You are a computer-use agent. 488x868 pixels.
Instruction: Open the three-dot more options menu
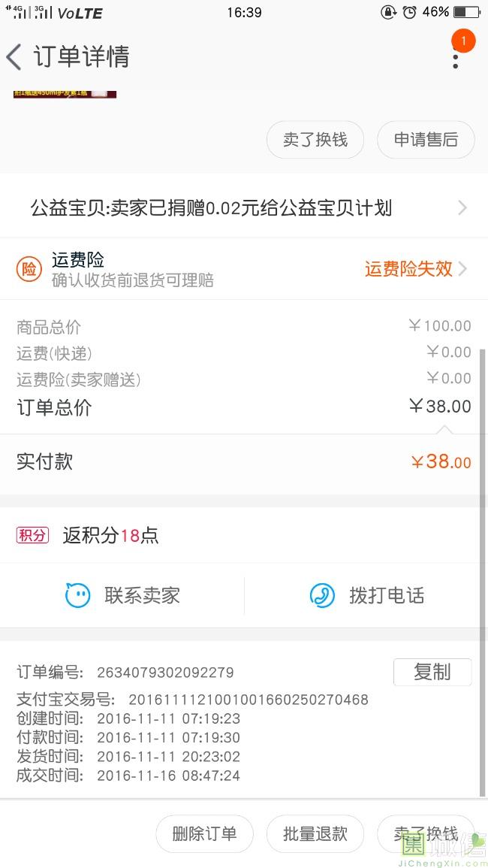pos(455,59)
